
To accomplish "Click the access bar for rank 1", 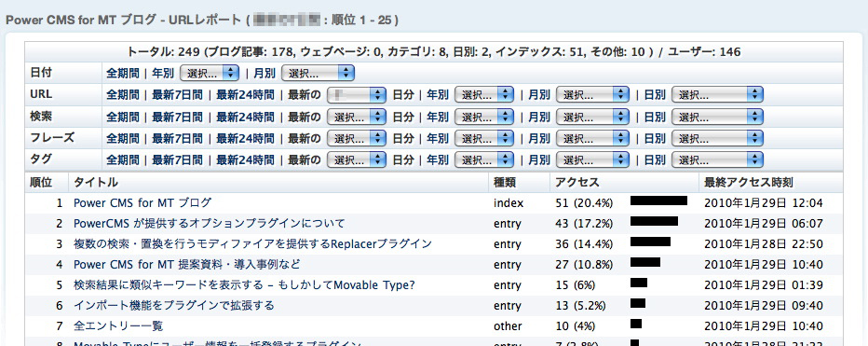I will pyautogui.click(x=658, y=201).
